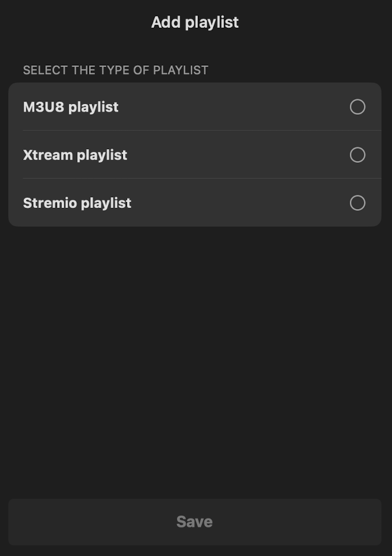Click the word "playlist" in the Xtream row
This screenshot has height=556, width=392.
(102, 155)
